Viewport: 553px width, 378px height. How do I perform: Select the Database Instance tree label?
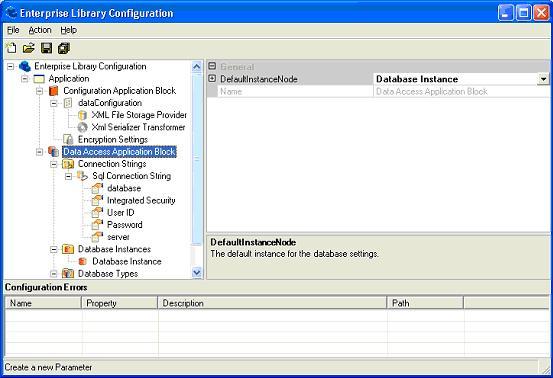pyautogui.click(x=127, y=261)
